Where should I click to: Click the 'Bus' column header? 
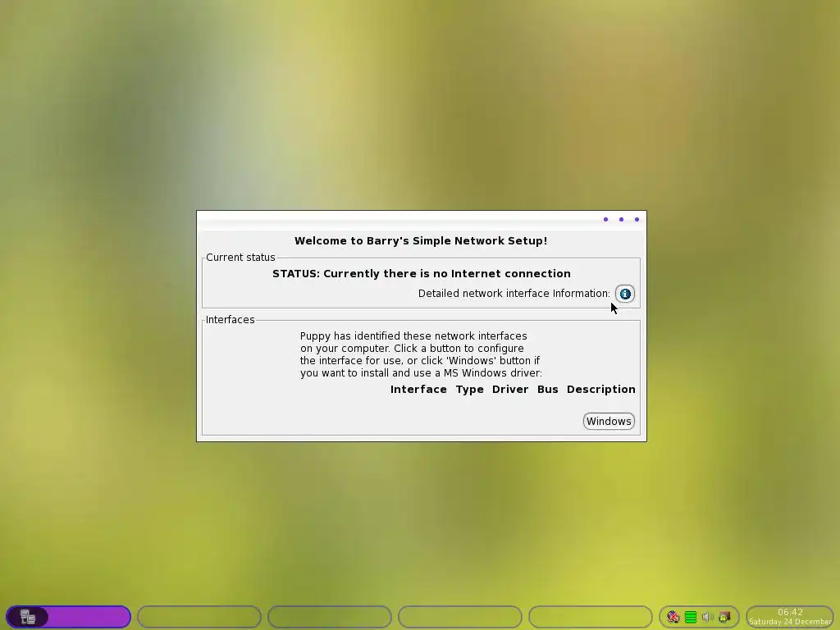pos(547,390)
